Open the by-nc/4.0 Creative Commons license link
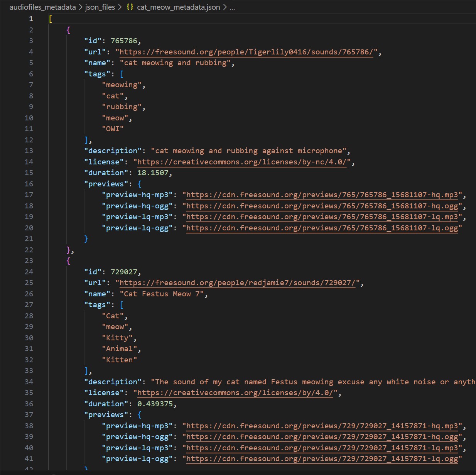The height and width of the screenshot is (475, 476). 242,162
